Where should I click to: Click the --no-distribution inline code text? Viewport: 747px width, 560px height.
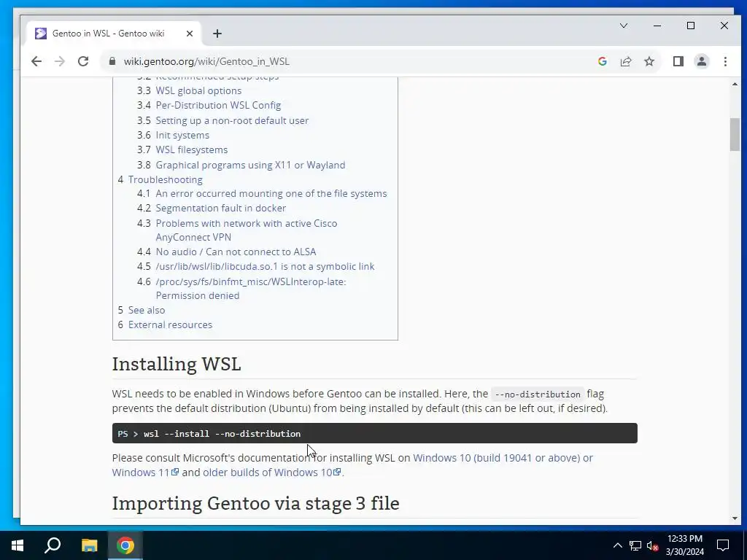point(538,394)
